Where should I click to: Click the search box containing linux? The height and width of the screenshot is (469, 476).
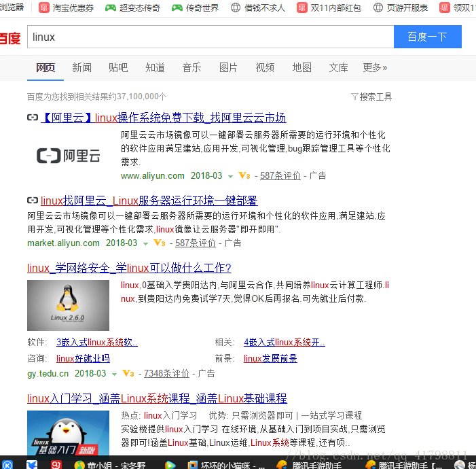click(x=210, y=37)
